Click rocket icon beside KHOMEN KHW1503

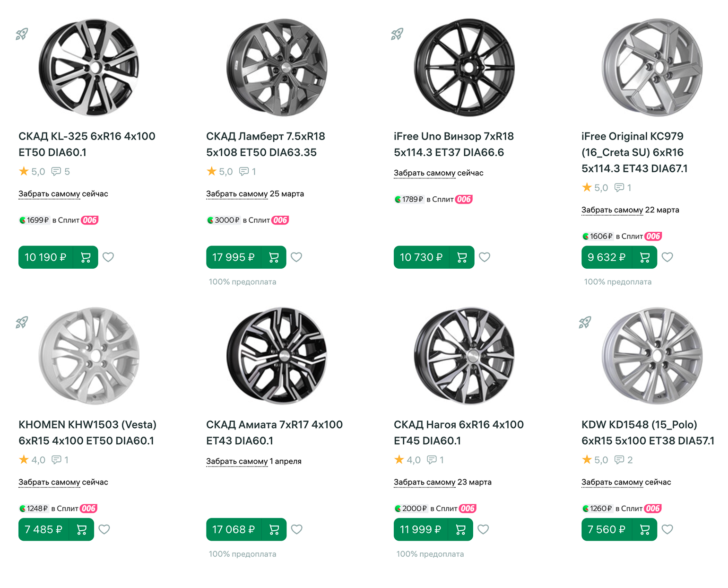click(x=22, y=323)
